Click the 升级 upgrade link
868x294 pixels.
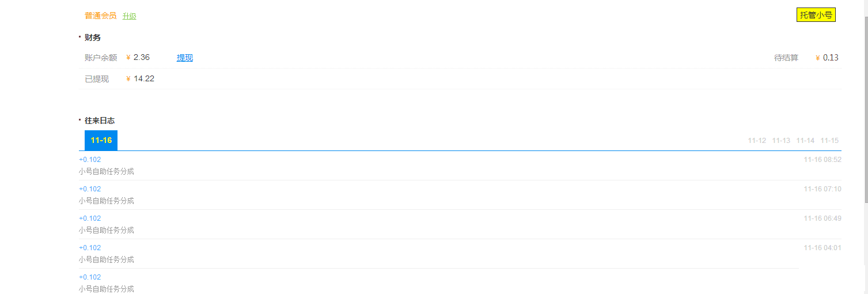tap(129, 16)
